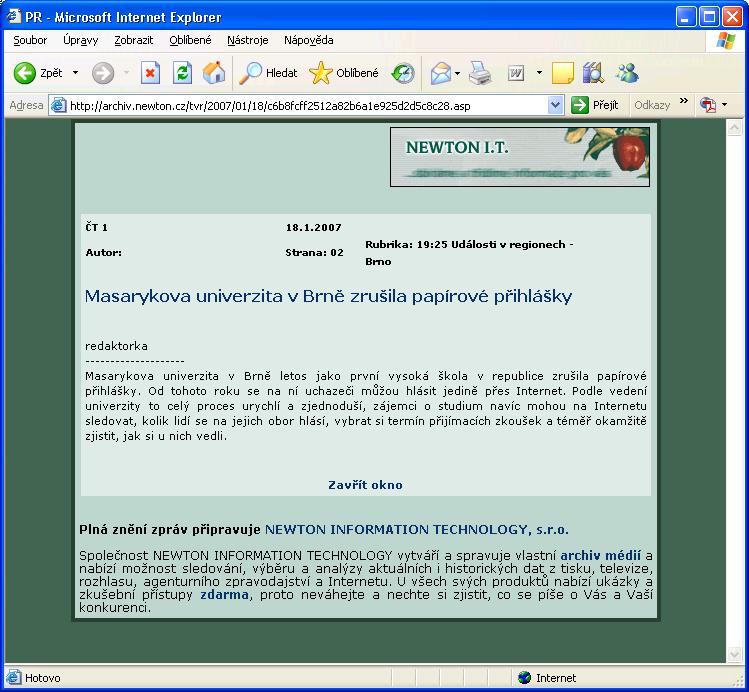The image size is (749, 692).
Task: Expand Odkazy links chevron
Action: click(684, 101)
